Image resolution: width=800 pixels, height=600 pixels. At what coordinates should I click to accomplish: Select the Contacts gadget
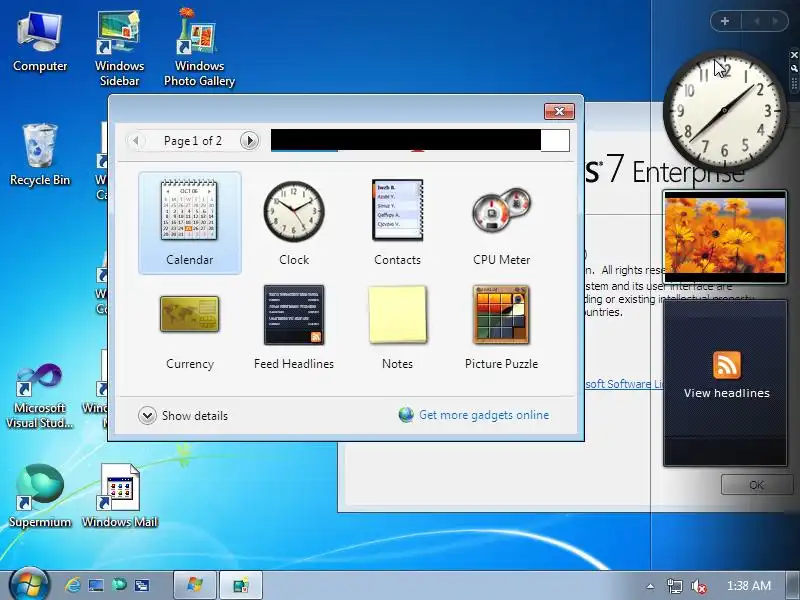pos(397,222)
